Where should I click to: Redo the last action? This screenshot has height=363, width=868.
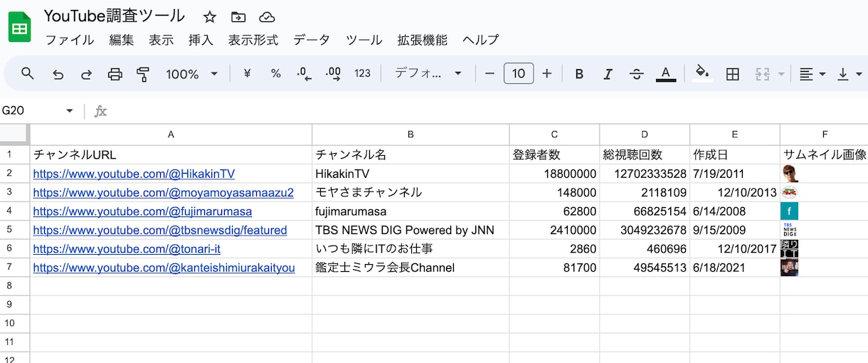87,74
